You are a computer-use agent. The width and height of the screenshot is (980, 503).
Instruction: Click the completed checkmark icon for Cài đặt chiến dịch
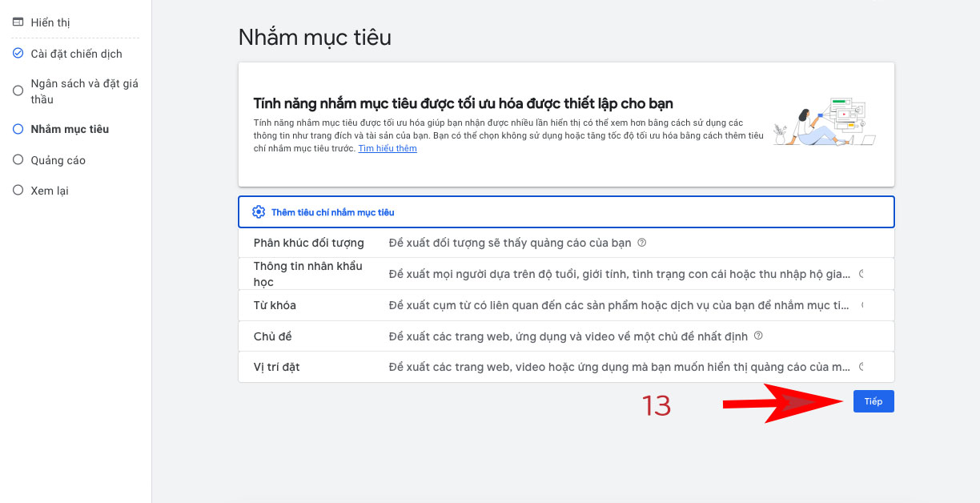point(18,54)
